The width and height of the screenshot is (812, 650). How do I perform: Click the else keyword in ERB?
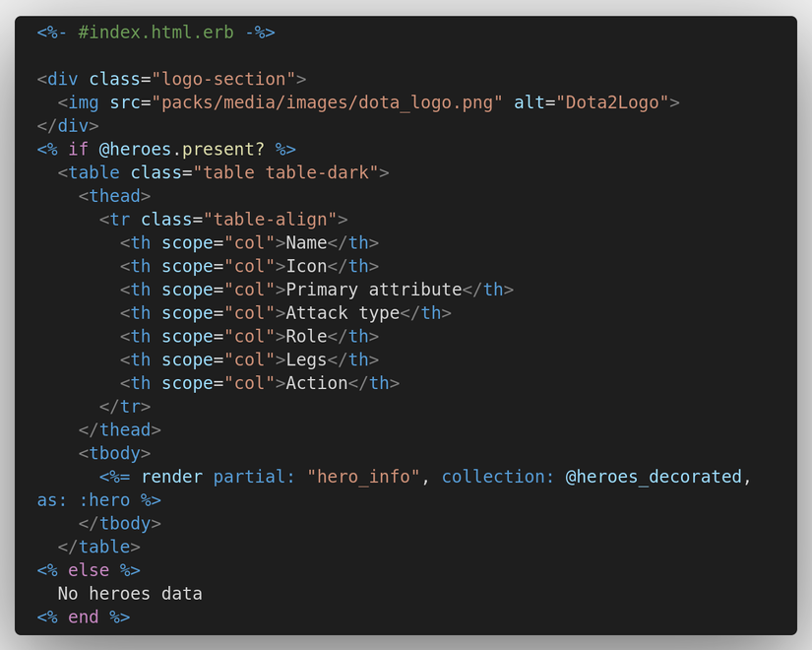click(x=89, y=570)
